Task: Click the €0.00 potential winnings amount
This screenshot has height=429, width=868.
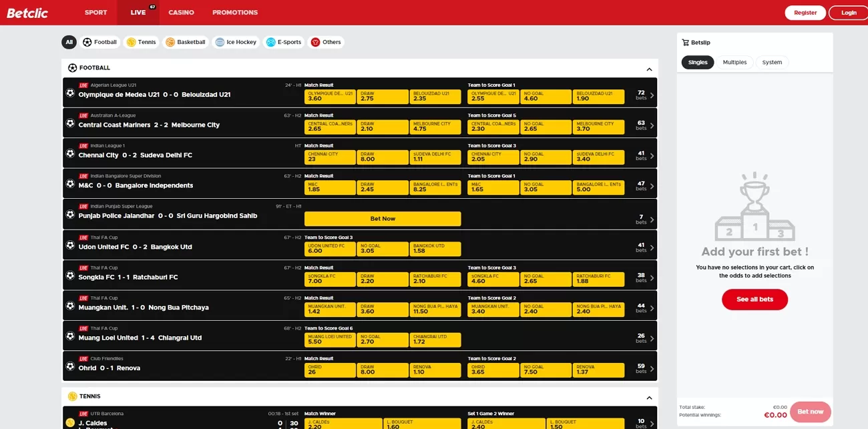Action: click(x=775, y=415)
